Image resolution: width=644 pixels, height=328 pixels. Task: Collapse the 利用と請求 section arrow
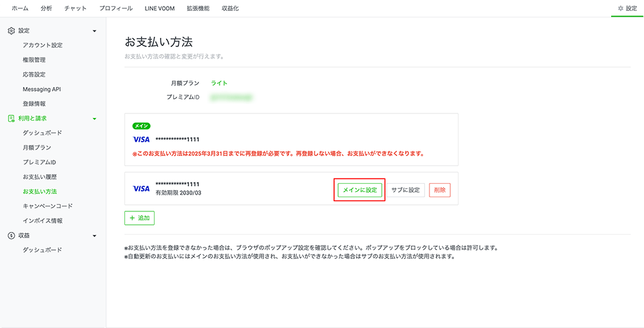95,119
